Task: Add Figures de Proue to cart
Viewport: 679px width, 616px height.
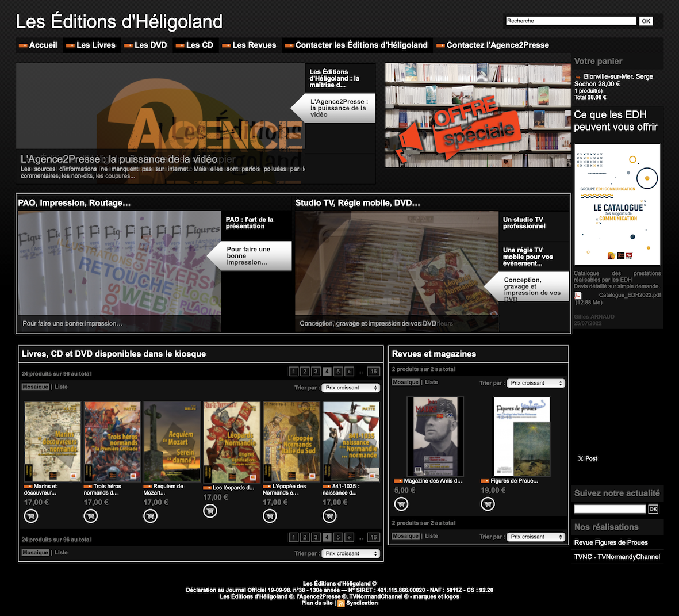Action: pyautogui.click(x=488, y=504)
